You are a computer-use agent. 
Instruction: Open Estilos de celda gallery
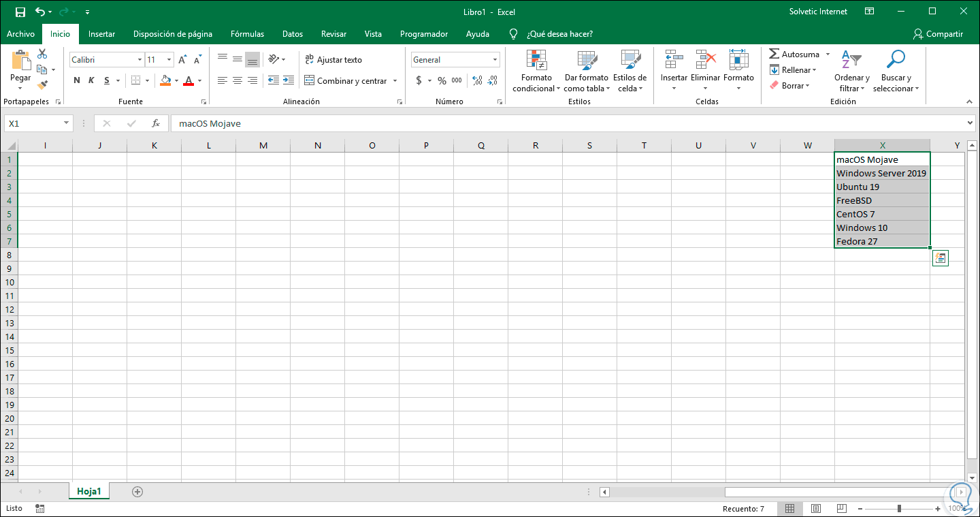(630, 71)
